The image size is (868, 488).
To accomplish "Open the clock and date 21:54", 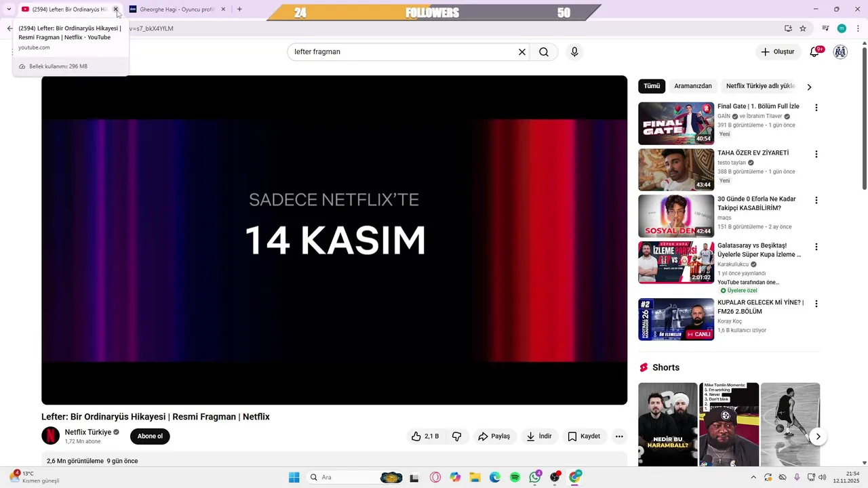I will (x=848, y=477).
